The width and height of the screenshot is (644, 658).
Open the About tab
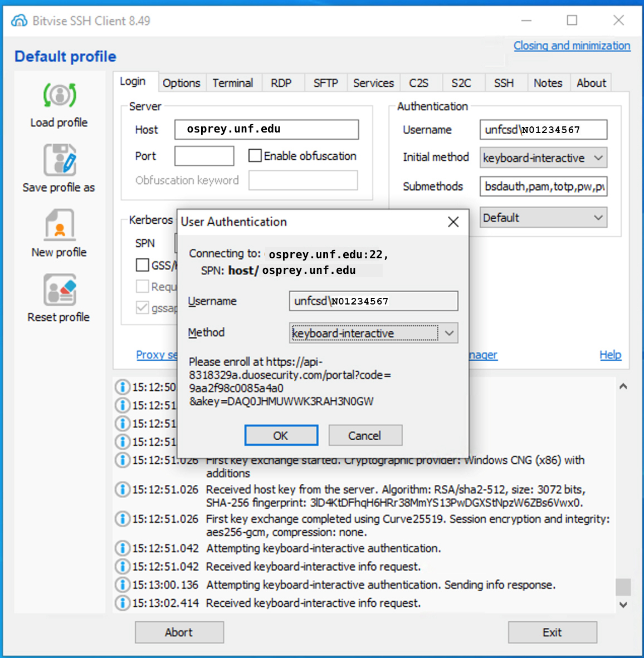pyautogui.click(x=591, y=83)
